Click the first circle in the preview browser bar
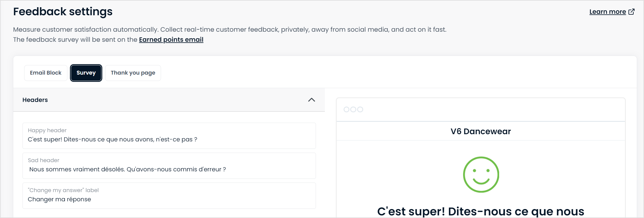The width and height of the screenshot is (644, 218). tap(346, 109)
